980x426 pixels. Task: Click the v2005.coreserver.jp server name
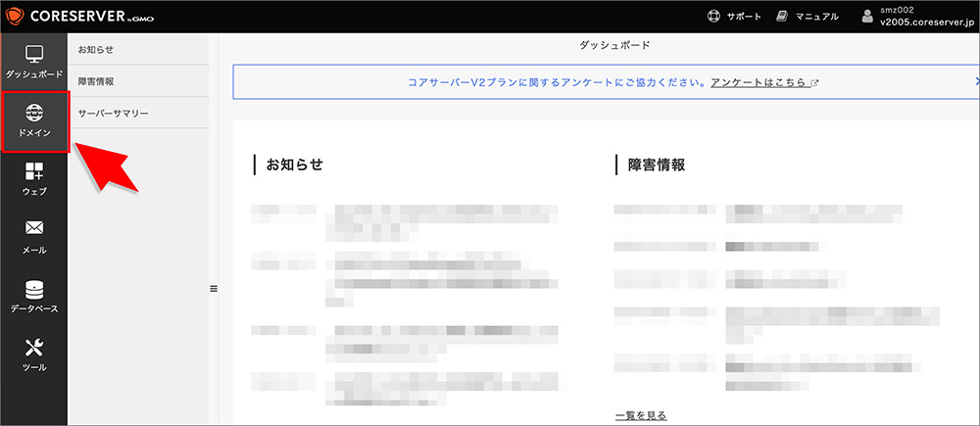click(x=928, y=21)
